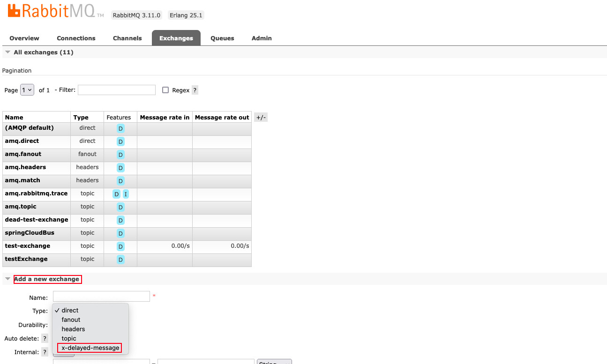Image resolution: width=607 pixels, height=364 pixels.
Task: Choose topic in the Type list
Action: 90,338
